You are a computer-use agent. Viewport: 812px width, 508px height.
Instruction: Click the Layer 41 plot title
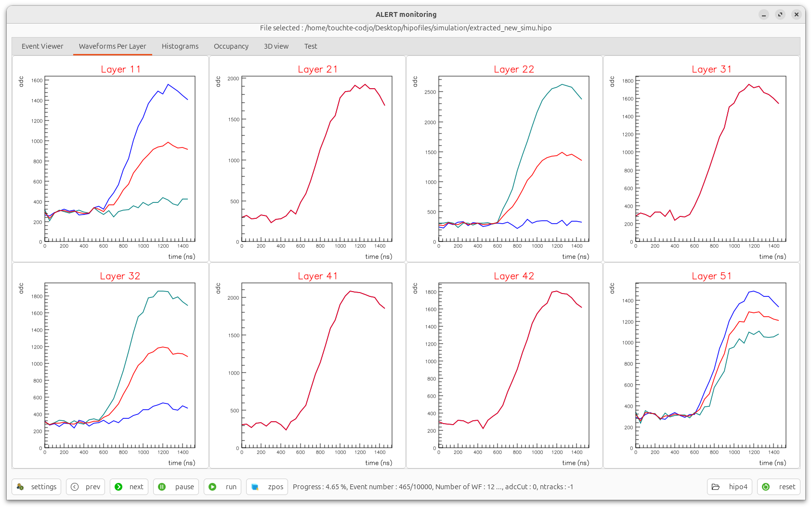click(x=317, y=276)
